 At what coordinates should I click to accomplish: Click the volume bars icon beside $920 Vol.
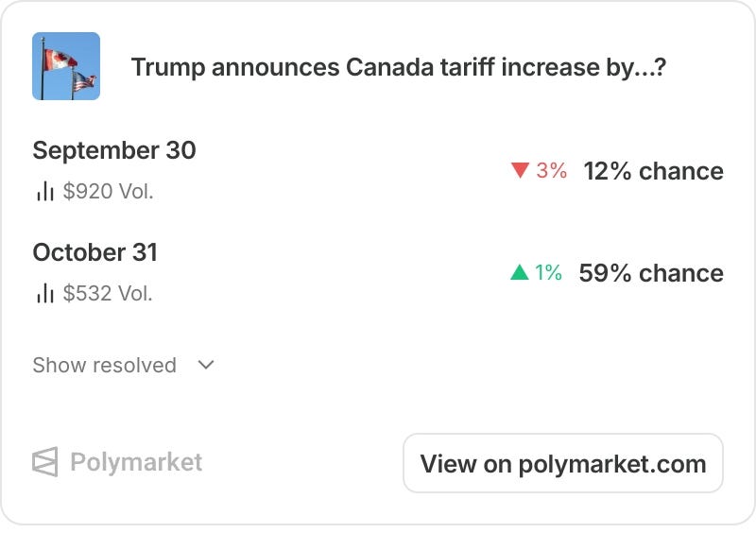44,191
